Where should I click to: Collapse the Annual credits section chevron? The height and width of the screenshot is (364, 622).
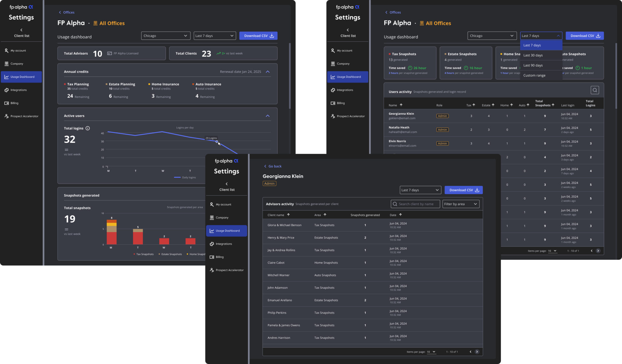coord(268,72)
